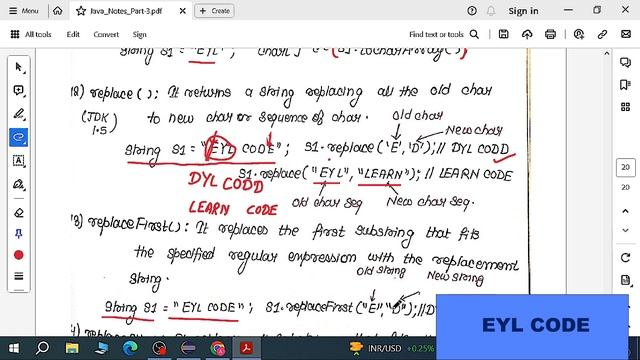
Task: Open Windows taskbar search
Action: 42,348
